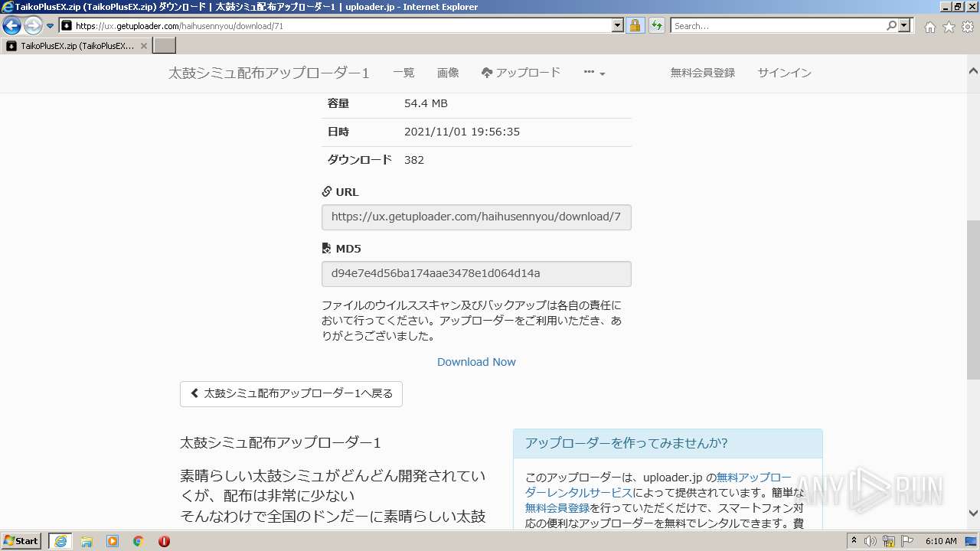
Task: Click the 無料会員登録 link in side panel
Action: click(557, 508)
